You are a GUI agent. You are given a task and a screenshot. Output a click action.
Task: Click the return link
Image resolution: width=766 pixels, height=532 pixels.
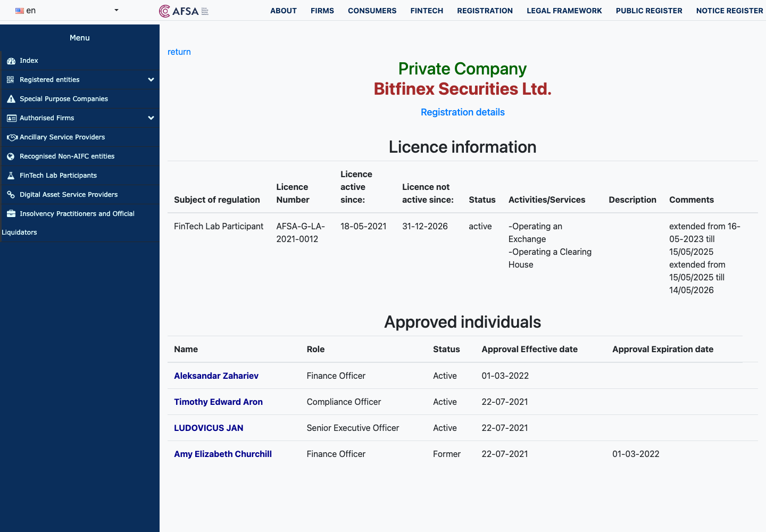coord(179,52)
